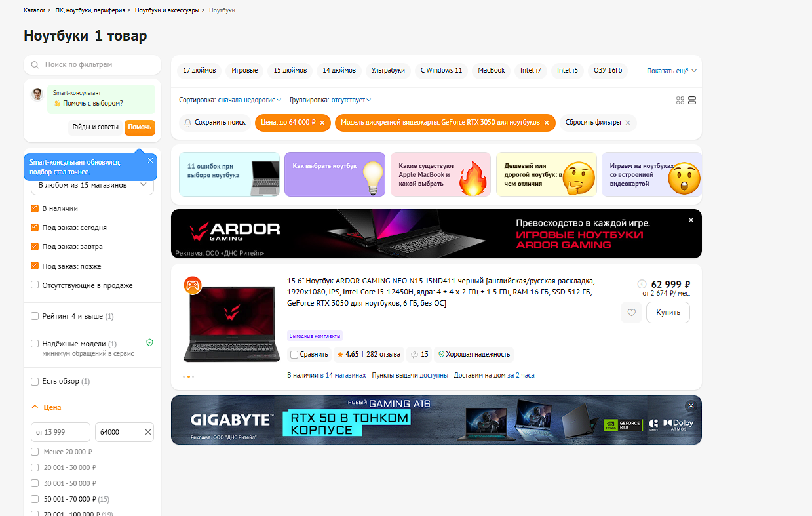The width and height of the screenshot is (812, 516).
Task: Open 'Гайды и советы'
Action: click(x=96, y=127)
